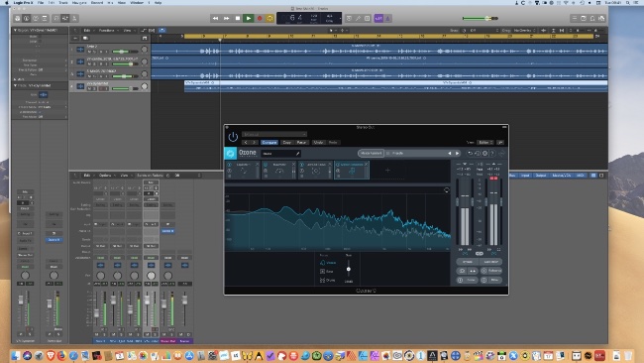Click the Ozone logo icon
Image resolution: width=644 pixels, height=363 pixels.
click(231, 153)
